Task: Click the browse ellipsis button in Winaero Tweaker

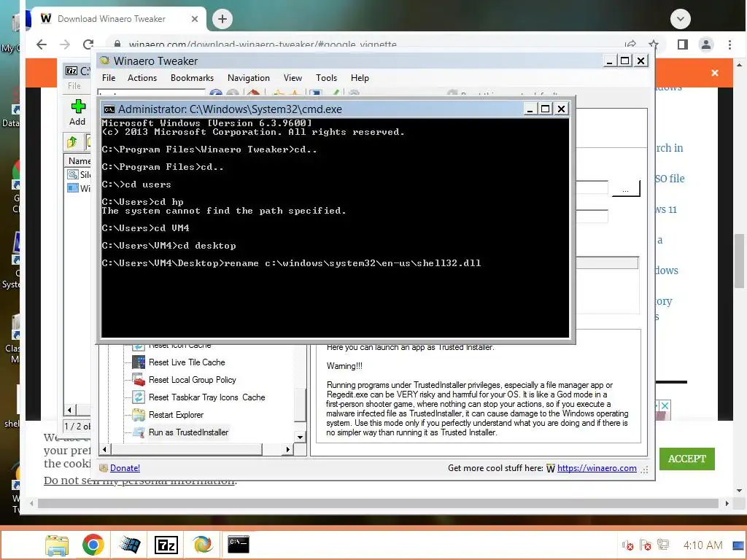Action: (x=625, y=189)
